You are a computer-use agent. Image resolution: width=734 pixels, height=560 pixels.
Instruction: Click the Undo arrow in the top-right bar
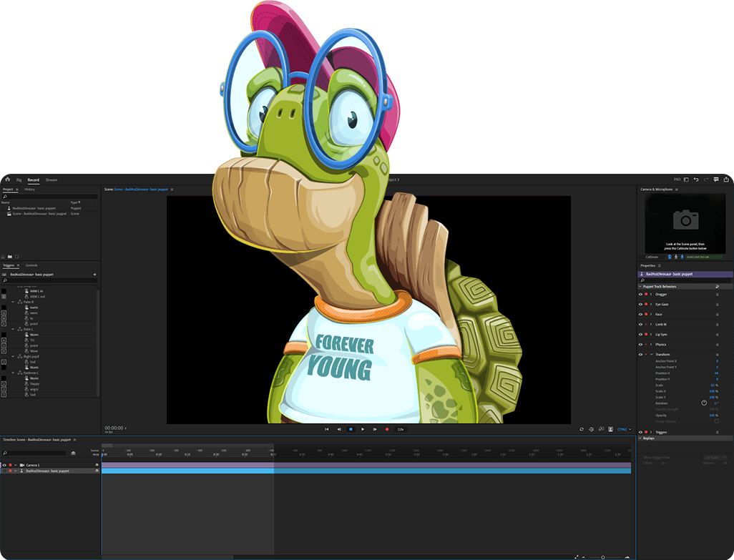coord(696,180)
